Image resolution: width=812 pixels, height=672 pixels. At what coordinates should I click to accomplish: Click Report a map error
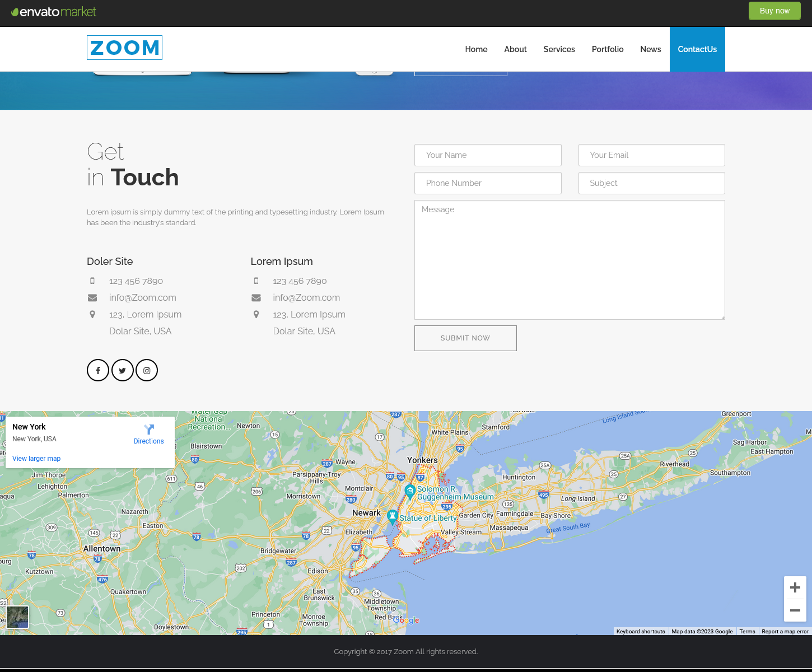click(785, 631)
